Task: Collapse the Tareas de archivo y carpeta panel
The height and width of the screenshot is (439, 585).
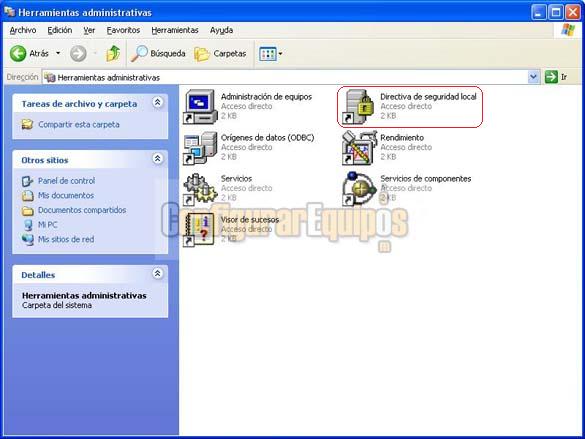Action: tap(157, 102)
